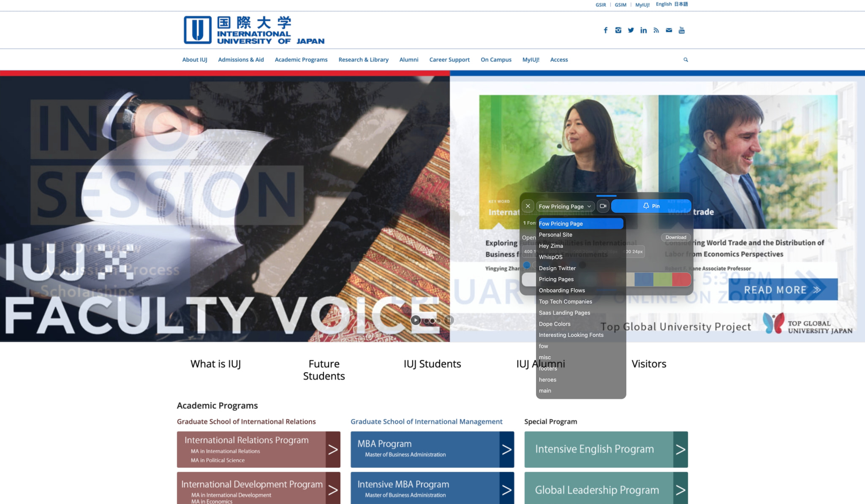
Task: Choose highlighted Fow Pricing Page list entry
Action: click(x=581, y=224)
